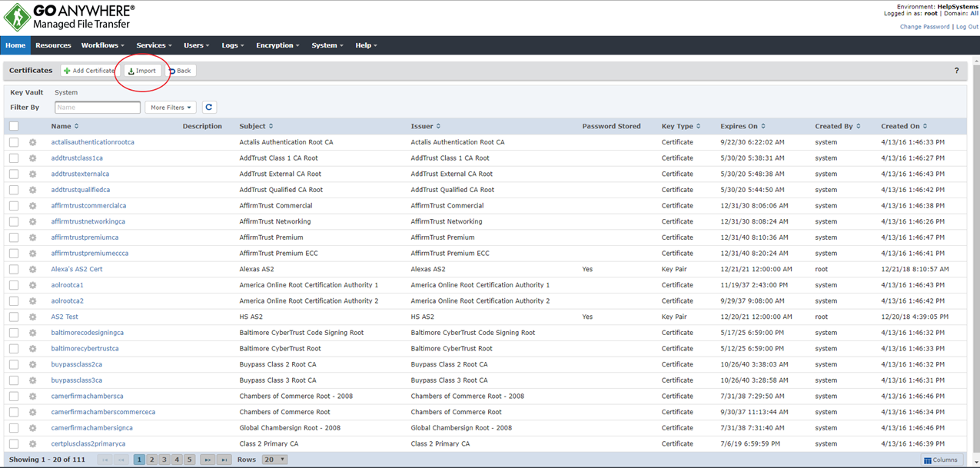Open gear menu for AS2 Test row
980x468 pixels.
point(32,317)
